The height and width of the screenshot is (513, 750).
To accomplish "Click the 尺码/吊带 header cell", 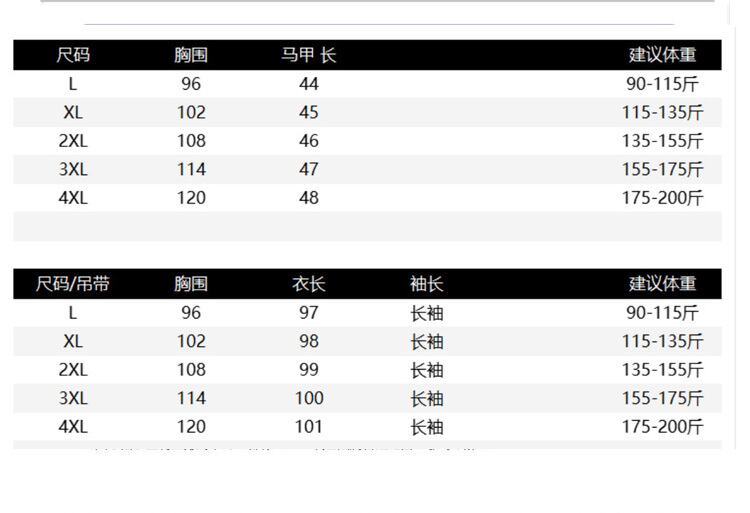I will 73,284.
